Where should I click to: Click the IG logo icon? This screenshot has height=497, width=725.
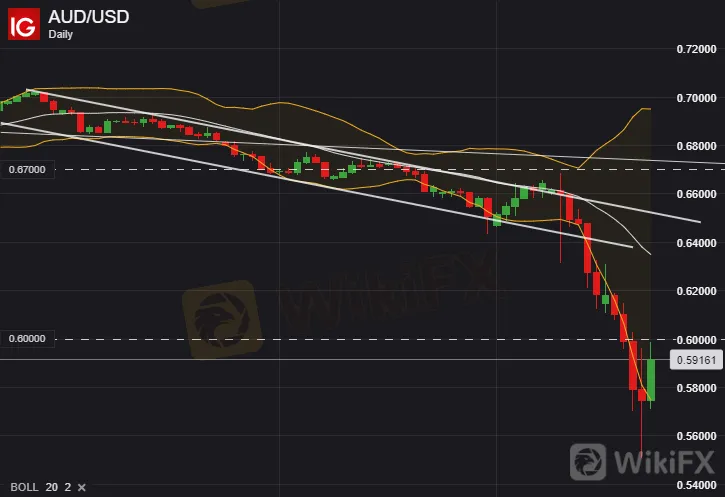point(24,25)
